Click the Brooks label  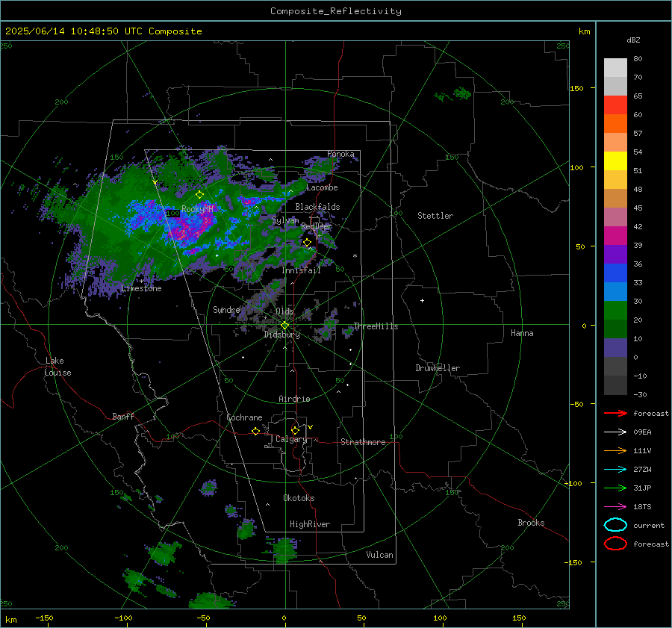coord(531,523)
